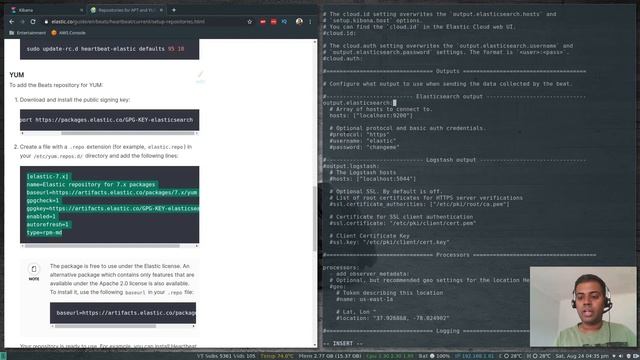
Task: Reload the elastic.co page
Action: pos(33,22)
